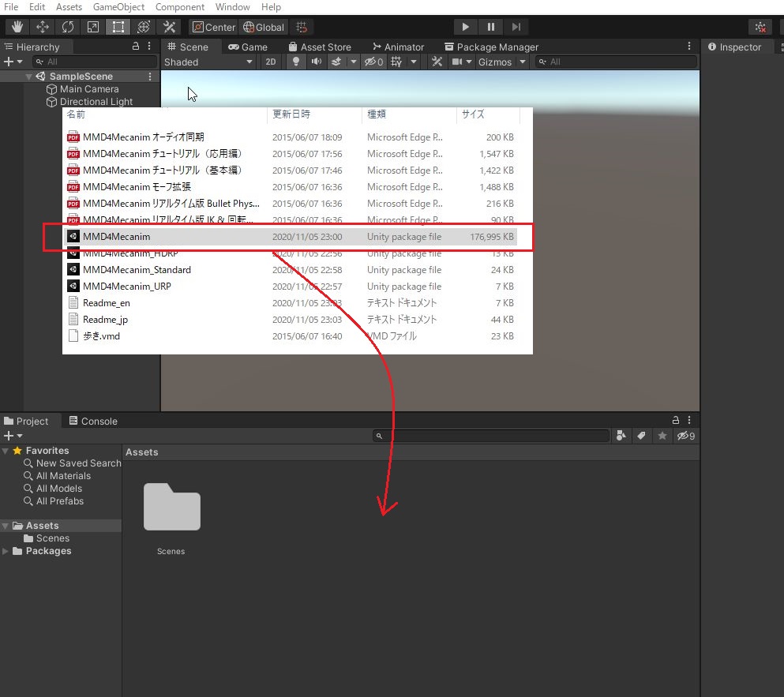Open Hierarchy panel options menu
The height and width of the screenshot is (697, 784).
(x=149, y=47)
